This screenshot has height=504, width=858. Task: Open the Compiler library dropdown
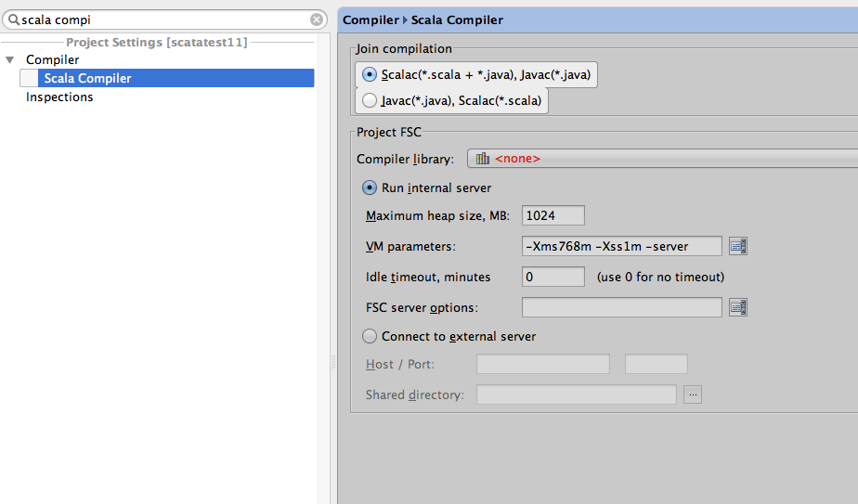662,159
